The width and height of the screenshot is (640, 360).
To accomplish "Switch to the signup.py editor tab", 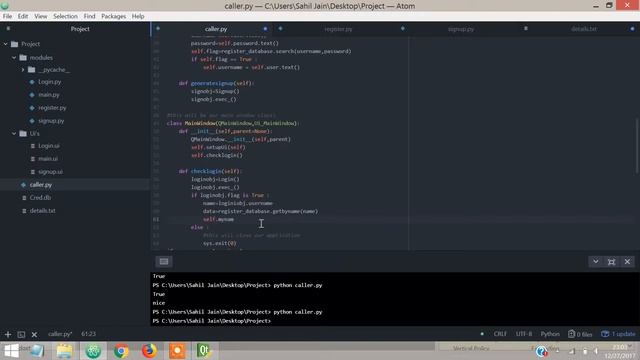I will (x=461, y=29).
